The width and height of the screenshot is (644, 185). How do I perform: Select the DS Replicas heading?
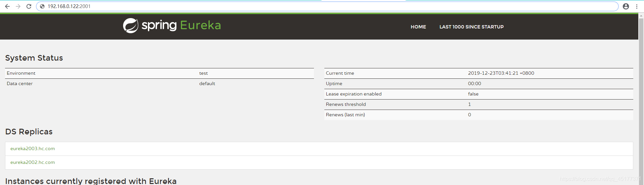coord(29,132)
